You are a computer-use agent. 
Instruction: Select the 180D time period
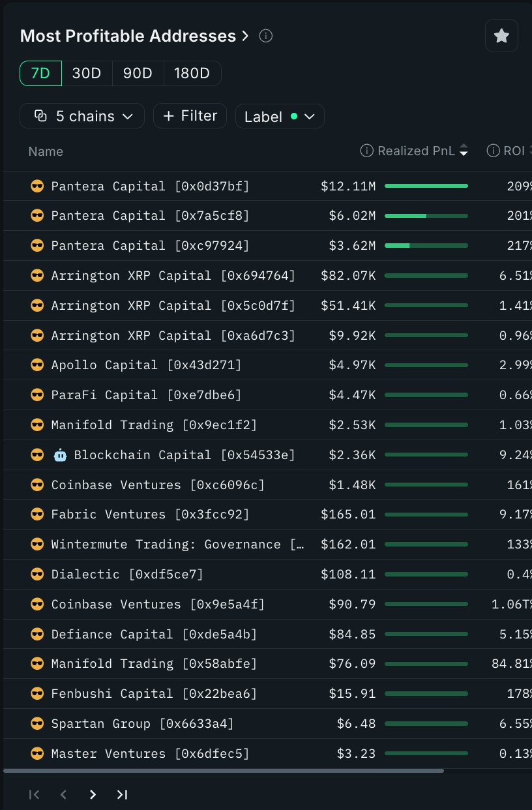(x=192, y=73)
